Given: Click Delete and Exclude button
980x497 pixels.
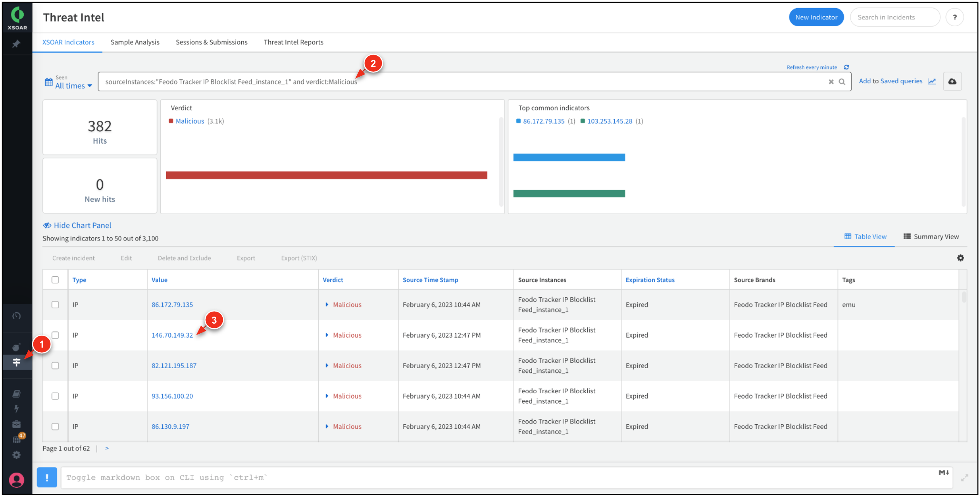Looking at the screenshot, I should coord(184,258).
